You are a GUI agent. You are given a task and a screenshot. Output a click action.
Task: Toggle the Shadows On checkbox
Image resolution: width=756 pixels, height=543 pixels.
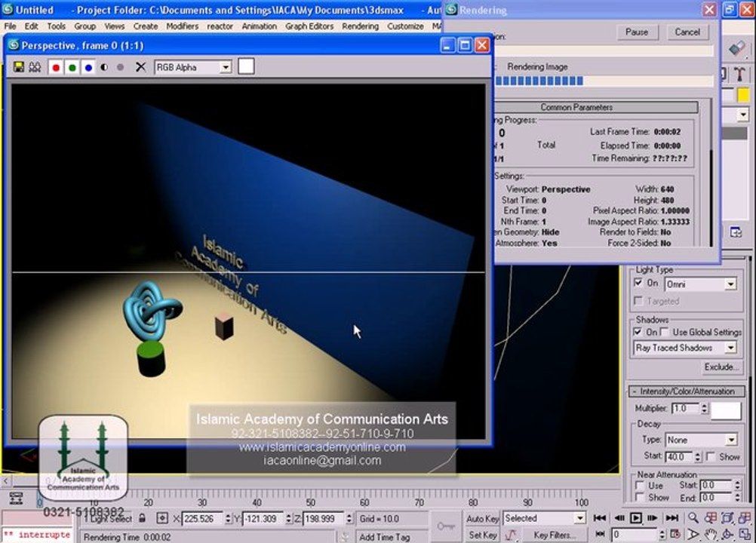click(638, 332)
